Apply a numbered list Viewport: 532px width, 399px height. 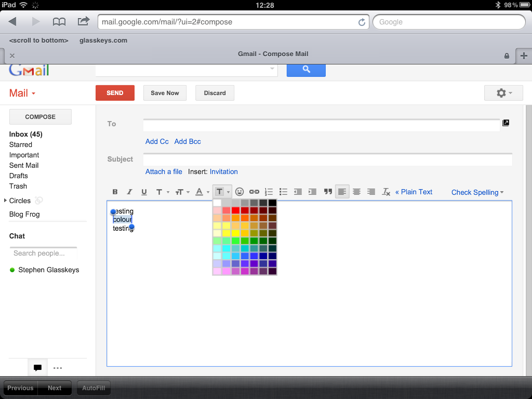tap(269, 192)
